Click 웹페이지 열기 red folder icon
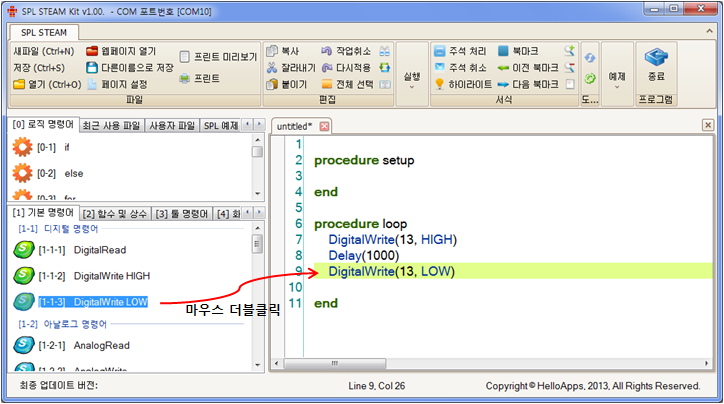The height and width of the screenshot is (404, 724). click(x=92, y=51)
